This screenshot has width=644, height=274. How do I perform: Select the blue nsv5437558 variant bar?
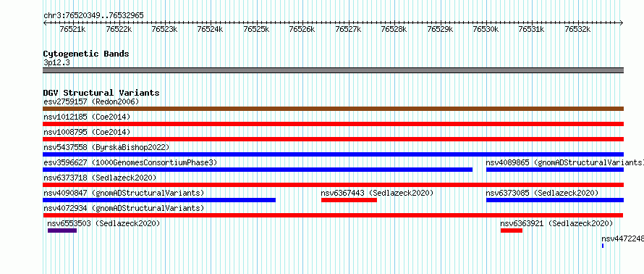pyautogui.click(x=333, y=154)
